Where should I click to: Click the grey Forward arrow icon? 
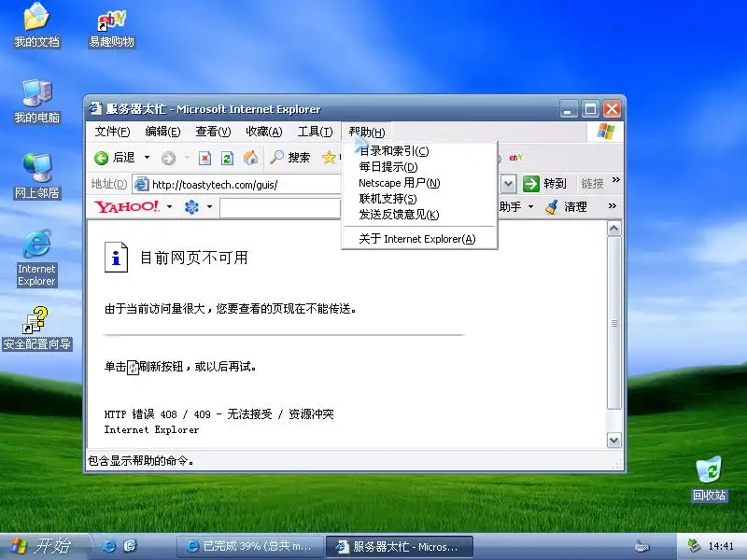168,158
